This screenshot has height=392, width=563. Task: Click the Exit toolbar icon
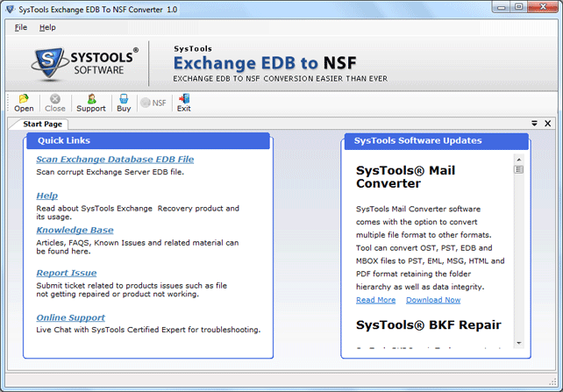tap(183, 103)
